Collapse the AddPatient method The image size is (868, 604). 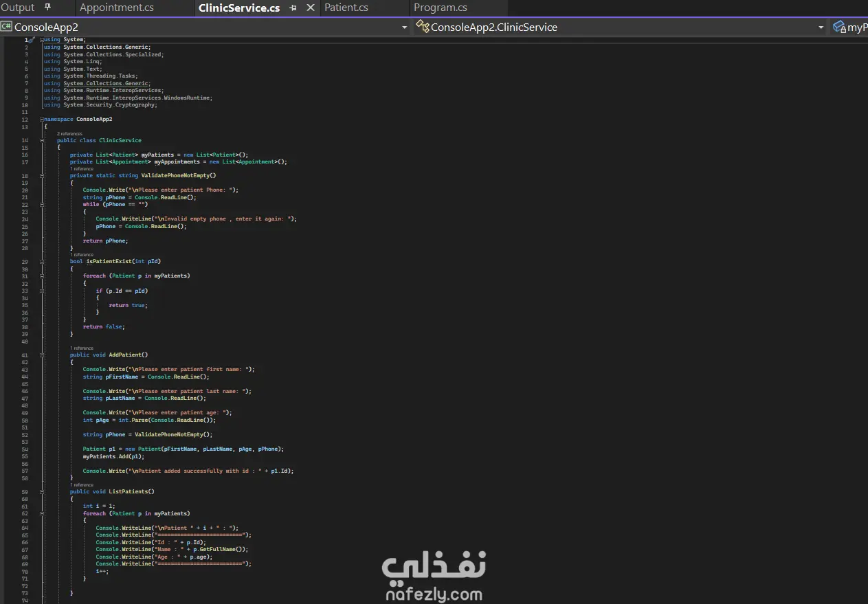pos(42,355)
